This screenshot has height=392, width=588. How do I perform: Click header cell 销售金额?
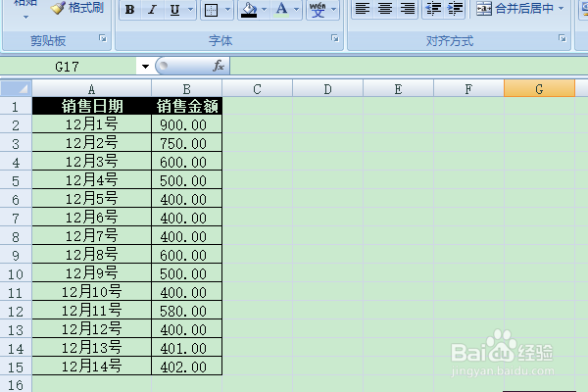pyautogui.click(x=187, y=106)
